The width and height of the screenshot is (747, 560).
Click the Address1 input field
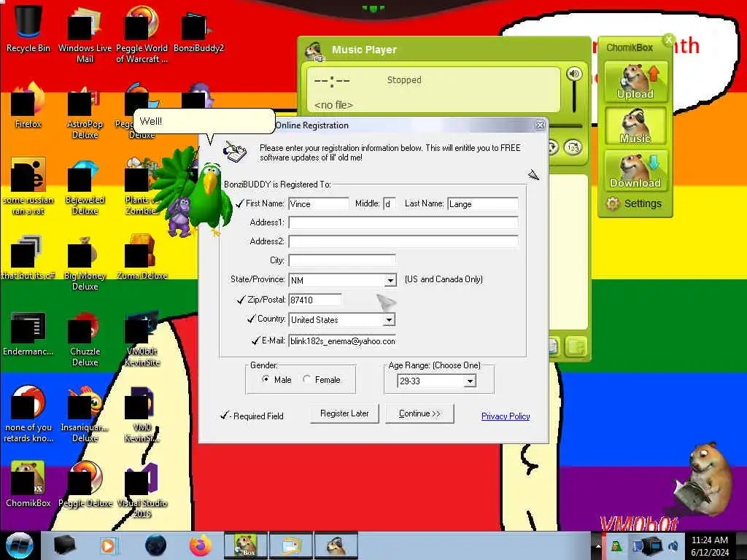pyautogui.click(x=403, y=222)
